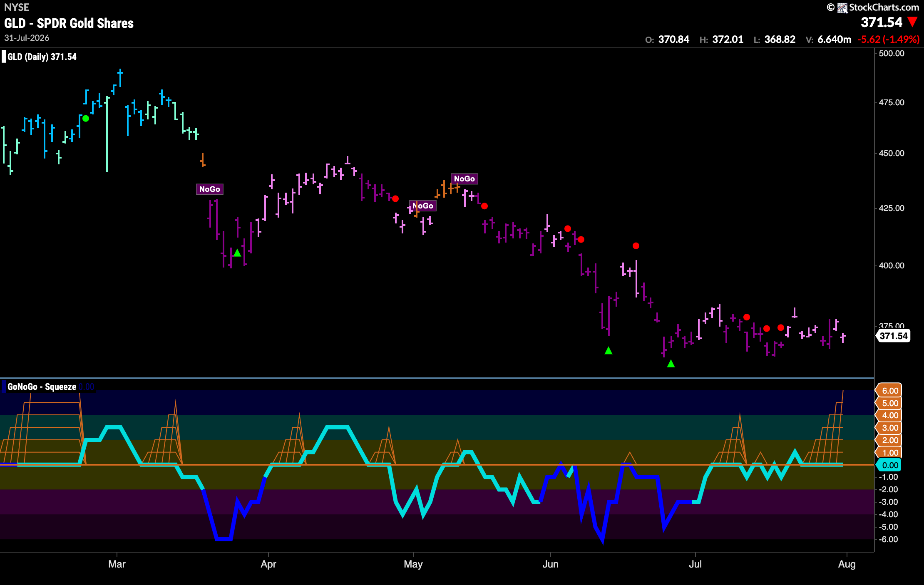Click the volume value 6.640m

click(835, 40)
